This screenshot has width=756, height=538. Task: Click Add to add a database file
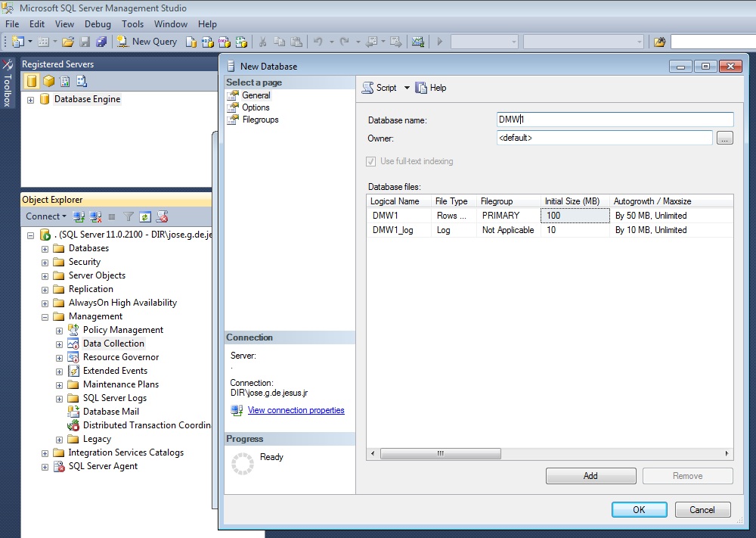pyautogui.click(x=590, y=476)
